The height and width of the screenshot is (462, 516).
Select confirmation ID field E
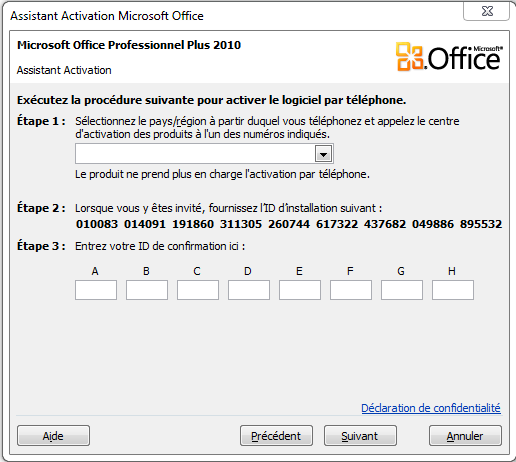pyautogui.click(x=300, y=290)
